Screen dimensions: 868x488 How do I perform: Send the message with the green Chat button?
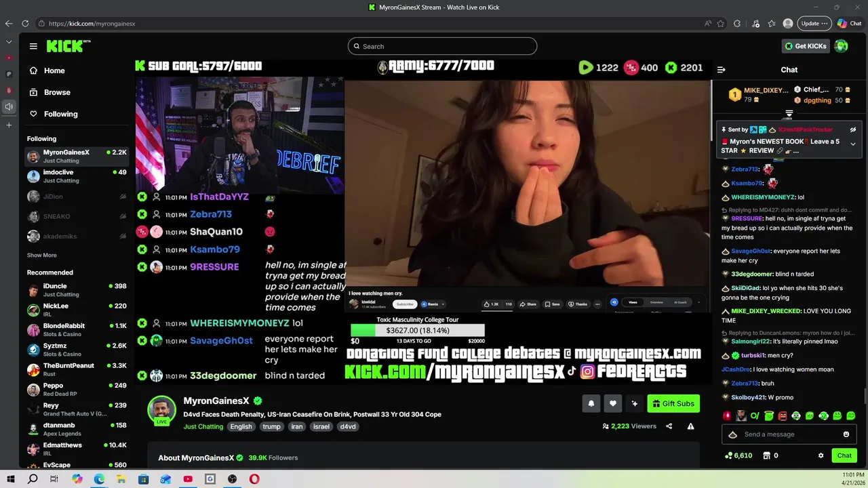844,455
